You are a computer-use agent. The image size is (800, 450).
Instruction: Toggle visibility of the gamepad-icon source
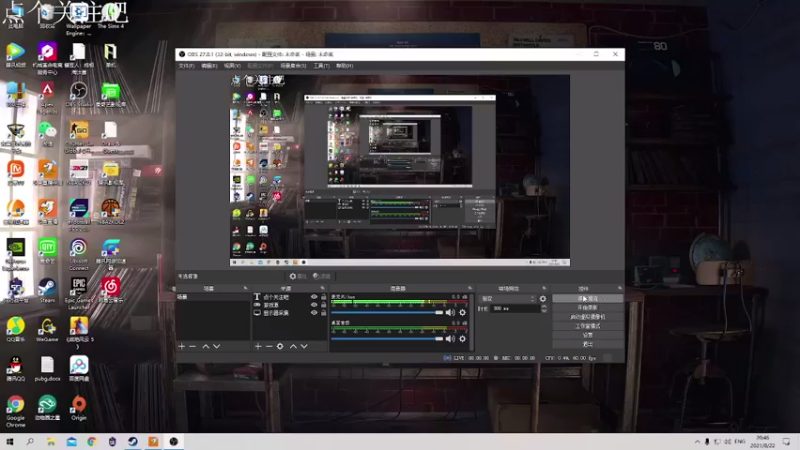(x=314, y=305)
